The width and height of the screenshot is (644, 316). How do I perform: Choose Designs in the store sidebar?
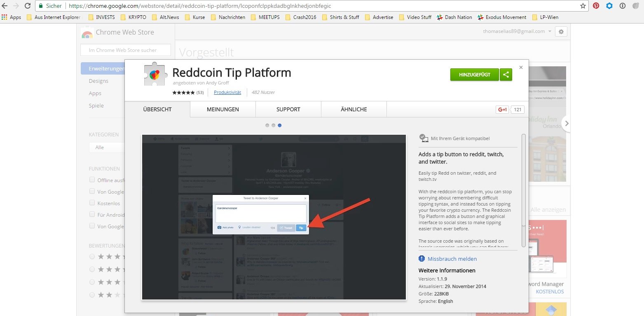pyautogui.click(x=98, y=81)
